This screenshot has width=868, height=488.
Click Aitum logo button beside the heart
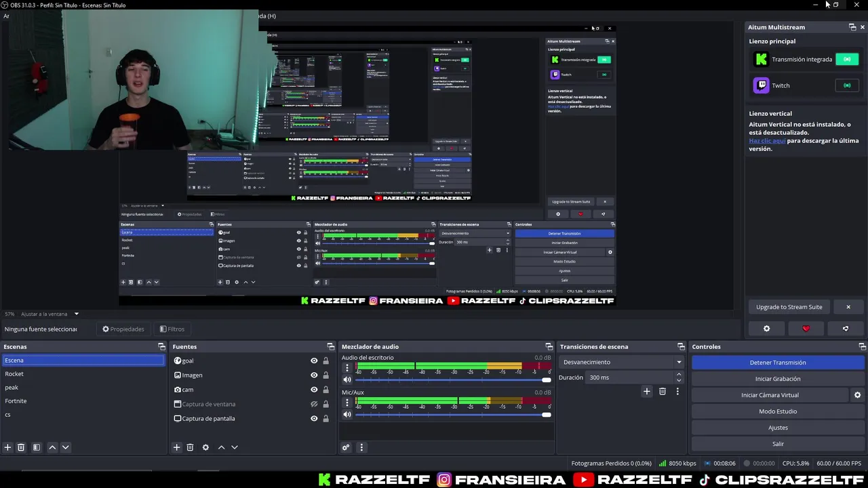[846, 329]
